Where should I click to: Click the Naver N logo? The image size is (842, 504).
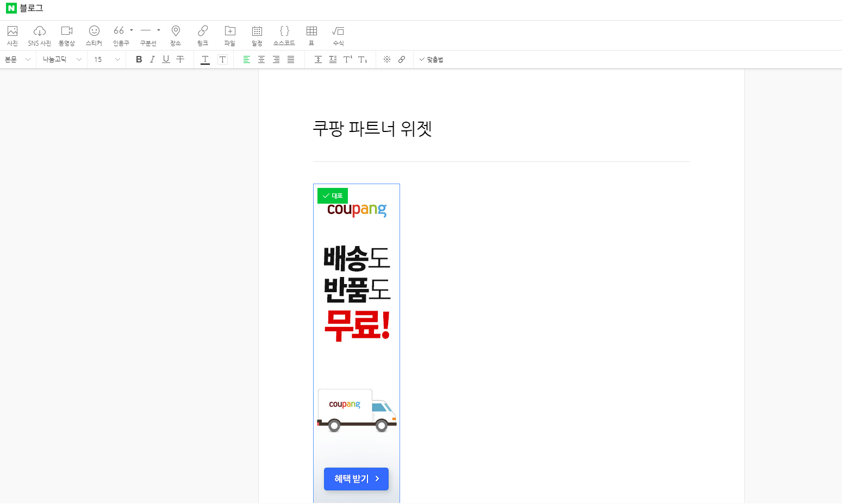coord(11,8)
